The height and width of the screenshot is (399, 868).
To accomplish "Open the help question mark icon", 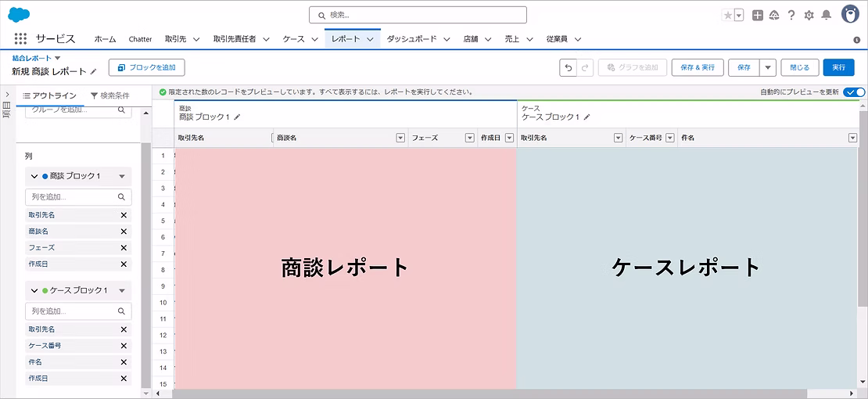I will point(791,16).
